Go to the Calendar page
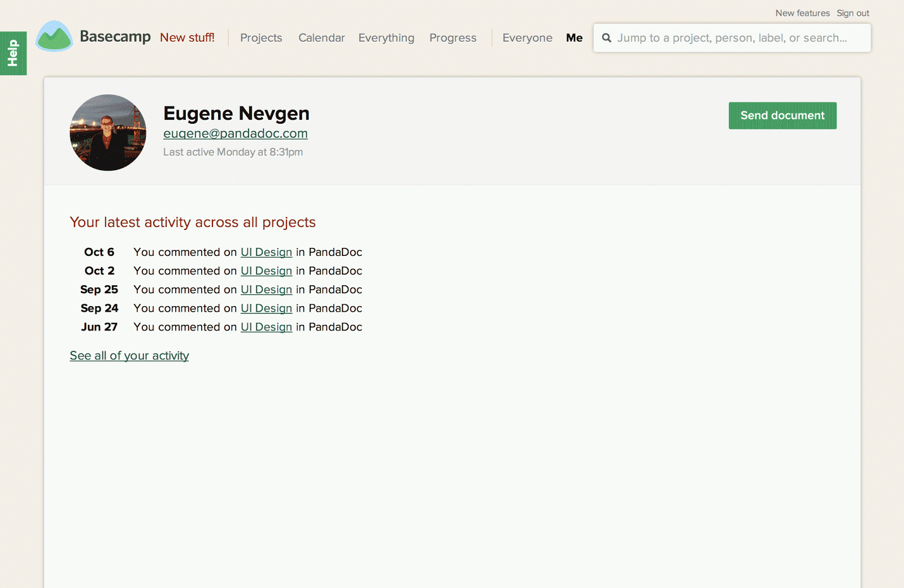The height and width of the screenshot is (588, 904). tap(321, 38)
